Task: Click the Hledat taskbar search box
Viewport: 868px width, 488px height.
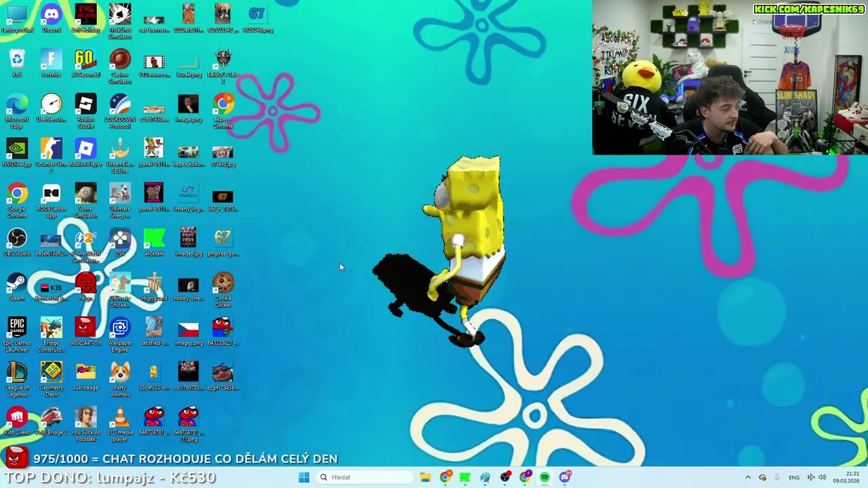Action: [x=364, y=477]
